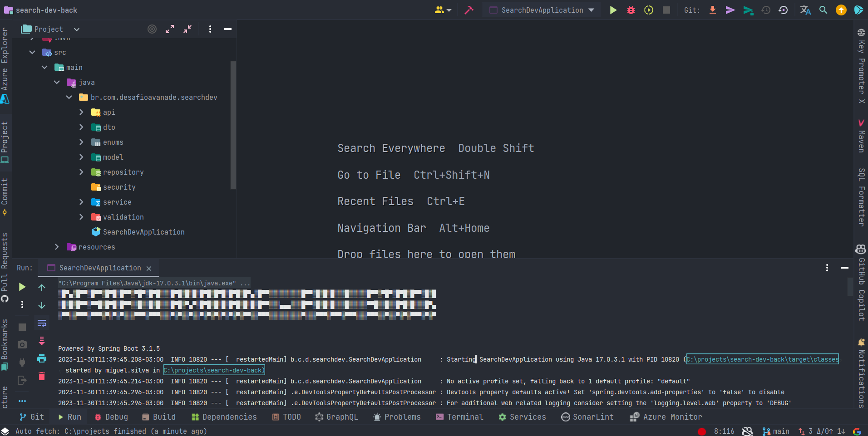Run with coverage icon in the top toolbar

click(x=649, y=10)
